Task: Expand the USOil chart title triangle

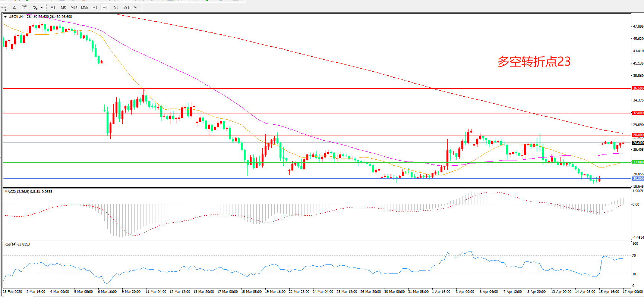Action: tap(6, 17)
